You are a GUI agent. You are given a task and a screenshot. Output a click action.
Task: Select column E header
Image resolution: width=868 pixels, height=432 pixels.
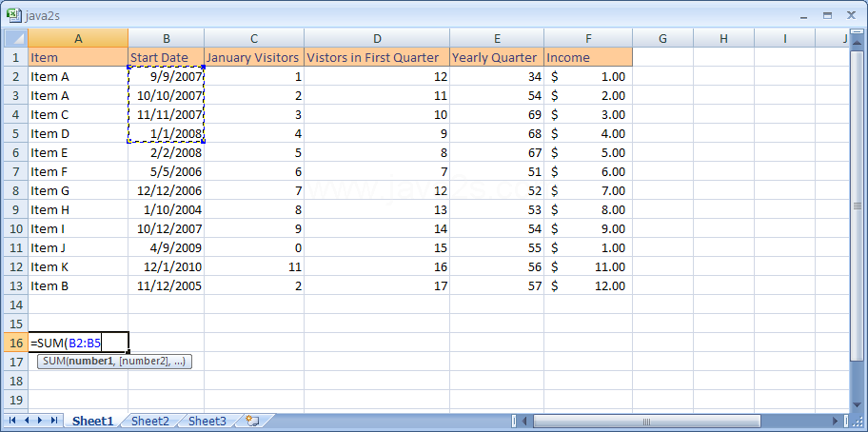[497, 39]
